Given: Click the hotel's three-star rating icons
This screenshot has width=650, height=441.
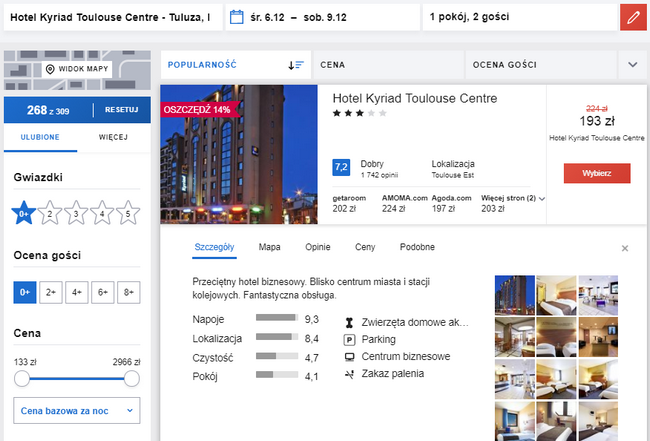Looking at the screenshot, I should tap(359, 113).
